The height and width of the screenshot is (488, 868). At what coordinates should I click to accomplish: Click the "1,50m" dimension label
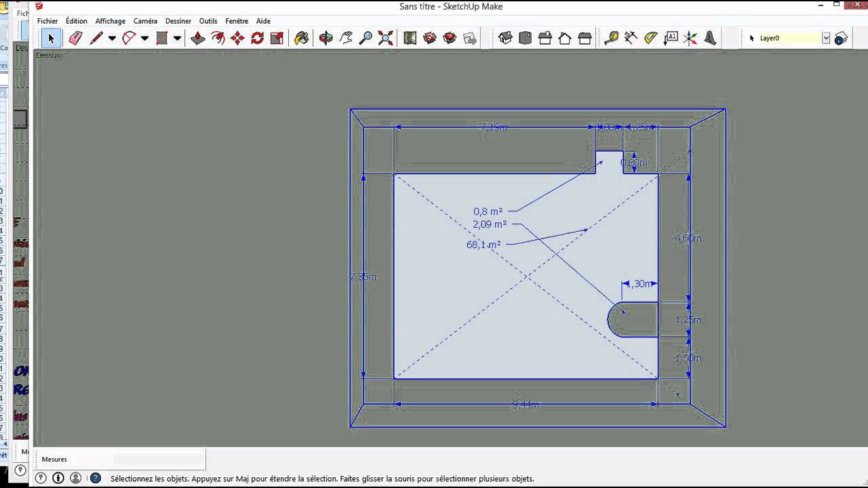(688, 358)
